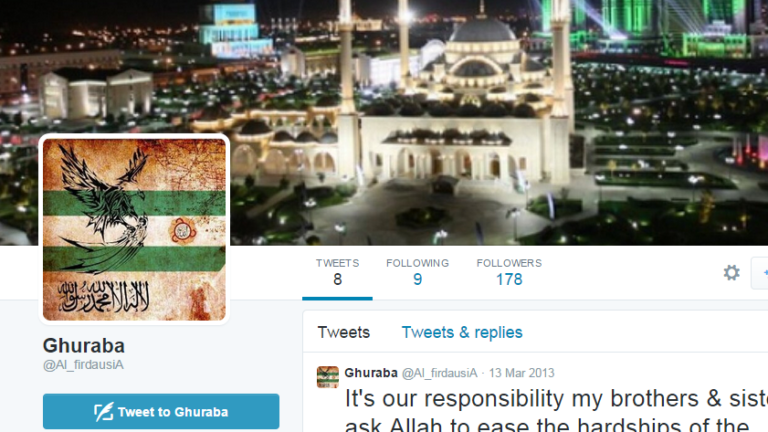Open the Followers list

(x=509, y=273)
